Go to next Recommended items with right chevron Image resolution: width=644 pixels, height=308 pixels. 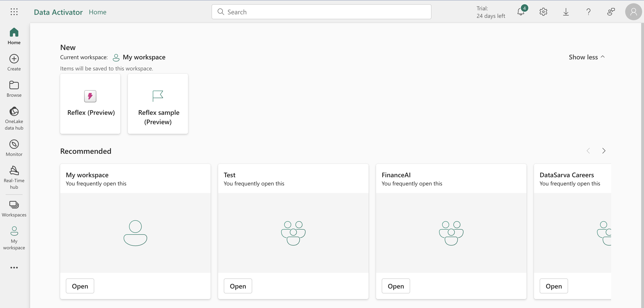[604, 151]
